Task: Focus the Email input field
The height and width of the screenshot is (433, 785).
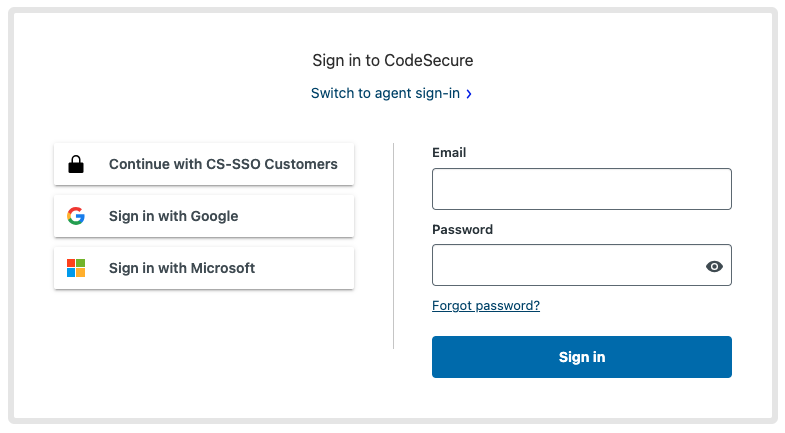Action: tap(582, 189)
